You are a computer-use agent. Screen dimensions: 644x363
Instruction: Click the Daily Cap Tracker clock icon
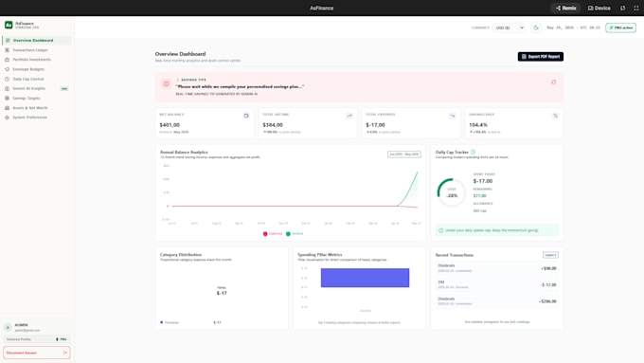click(x=473, y=152)
